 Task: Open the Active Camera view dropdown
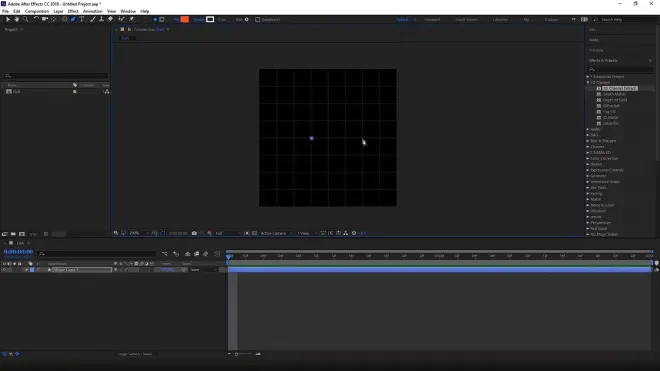276,233
